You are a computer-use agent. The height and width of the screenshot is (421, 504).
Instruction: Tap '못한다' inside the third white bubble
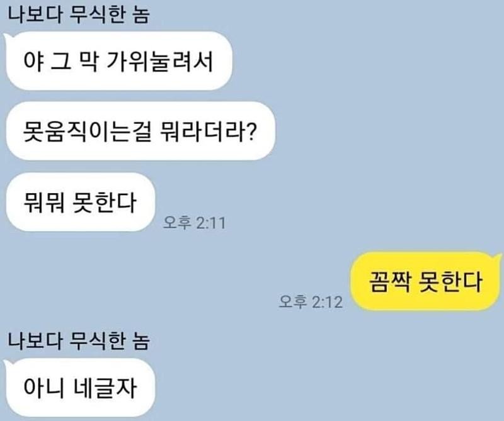point(104,202)
